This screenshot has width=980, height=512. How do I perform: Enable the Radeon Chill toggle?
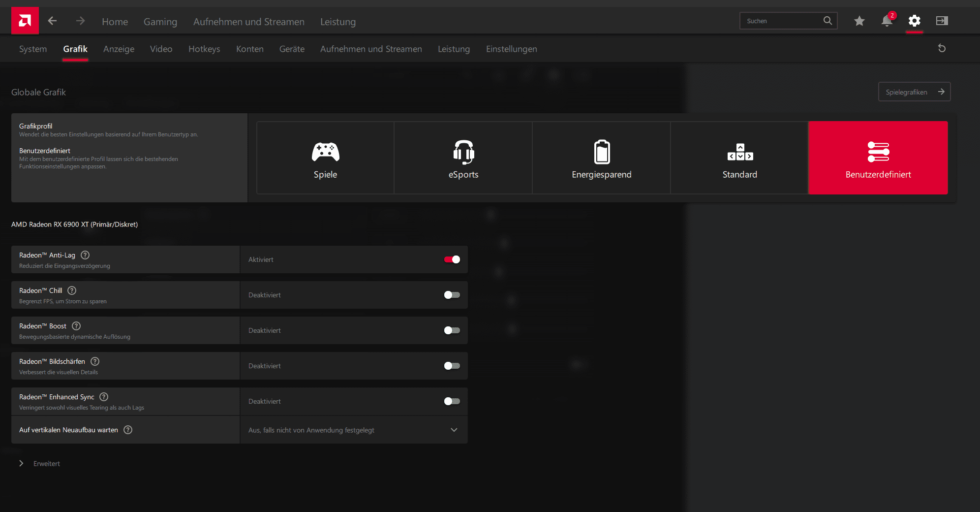tap(452, 295)
